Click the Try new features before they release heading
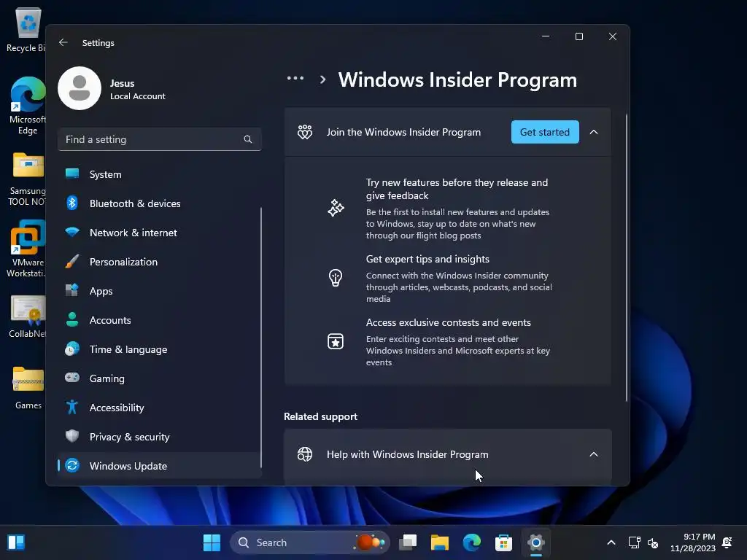 point(457,189)
